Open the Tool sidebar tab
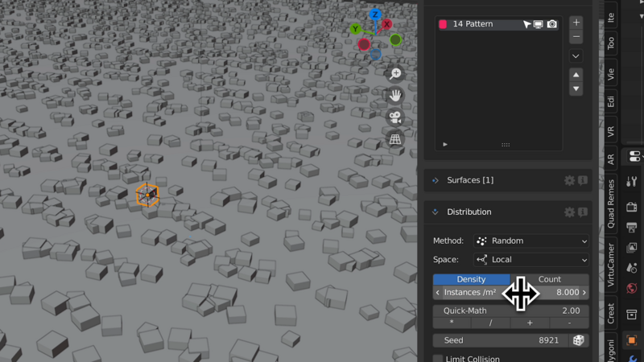This screenshot has height=362, width=644. click(x=611, y=43)
